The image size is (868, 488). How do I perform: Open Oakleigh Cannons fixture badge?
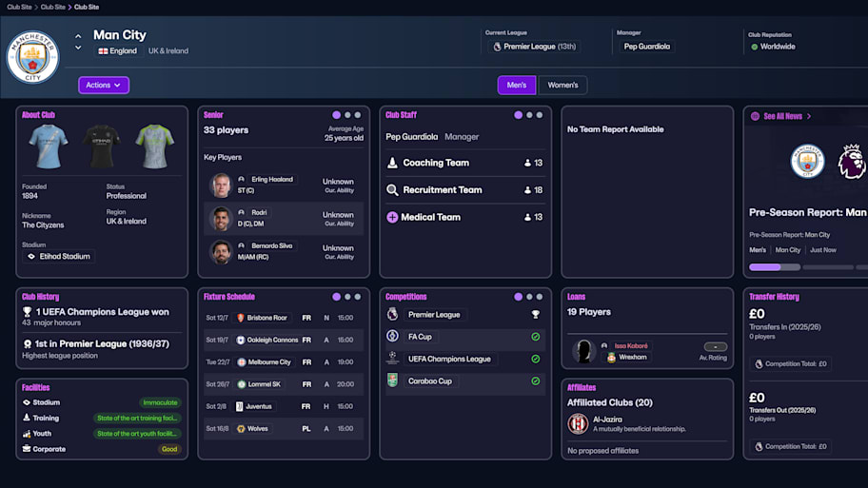[x=241, y=340]
